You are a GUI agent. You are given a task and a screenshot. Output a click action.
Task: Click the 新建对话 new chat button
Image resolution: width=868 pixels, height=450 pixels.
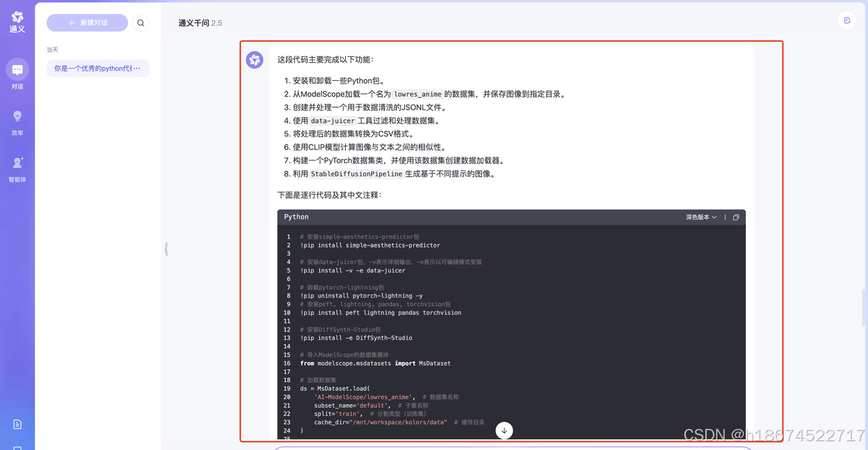87,23
